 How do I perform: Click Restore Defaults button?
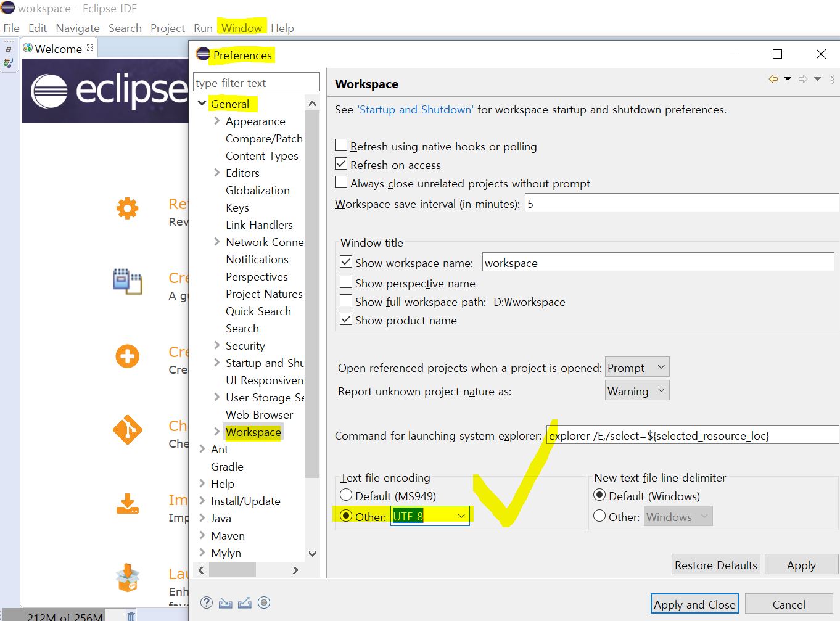[x=716, y=565]
